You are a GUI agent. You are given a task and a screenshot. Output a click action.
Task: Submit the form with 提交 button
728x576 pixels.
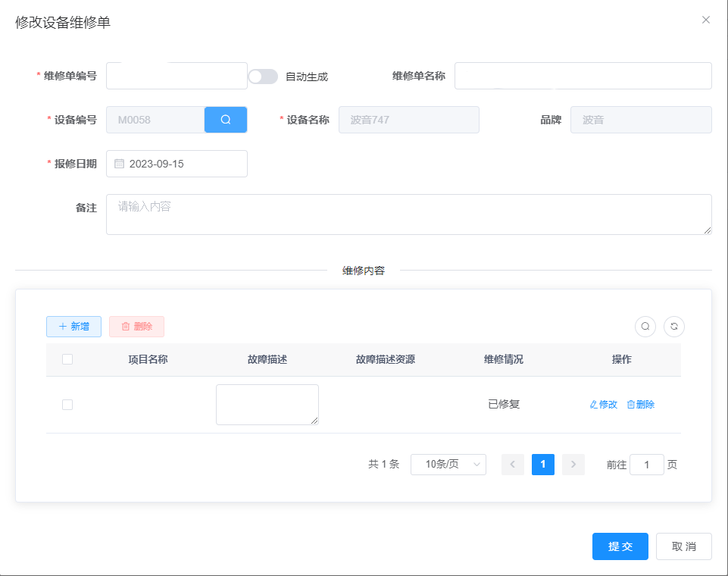tap(620, 546)
